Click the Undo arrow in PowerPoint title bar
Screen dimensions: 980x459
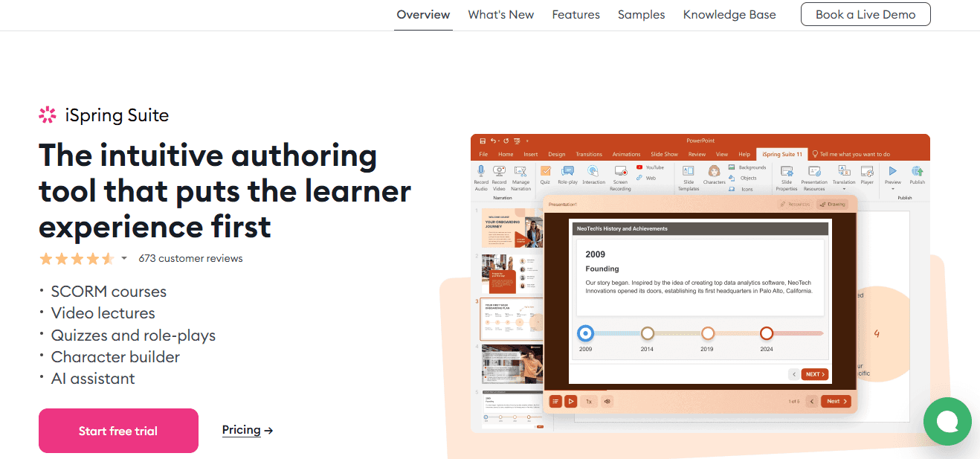[x=493, y=141]
